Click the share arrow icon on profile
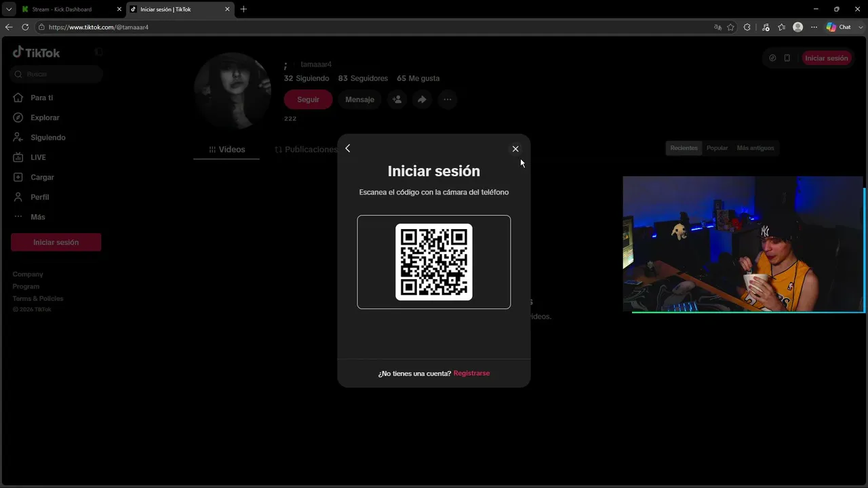The image size is (868, 488). click(x=422, y=100)
